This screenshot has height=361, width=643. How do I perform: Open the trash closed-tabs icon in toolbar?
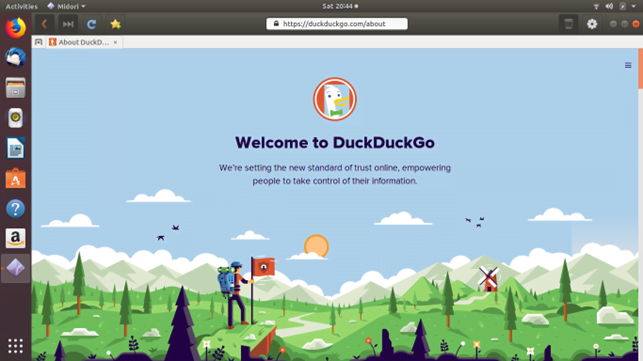568,24
